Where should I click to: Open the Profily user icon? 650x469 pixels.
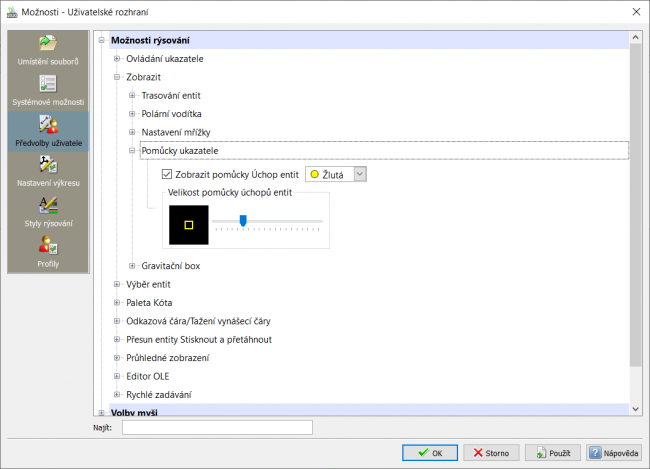click(48, 245)
